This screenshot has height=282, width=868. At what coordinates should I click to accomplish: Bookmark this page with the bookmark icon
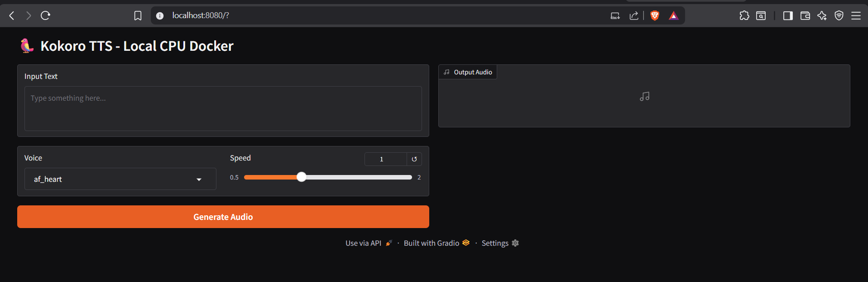[138, 16]
